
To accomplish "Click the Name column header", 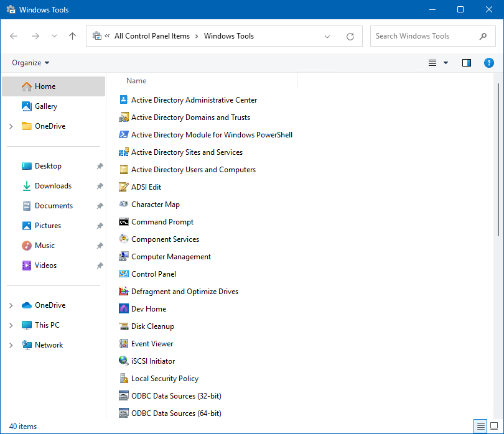I will 136,81.
